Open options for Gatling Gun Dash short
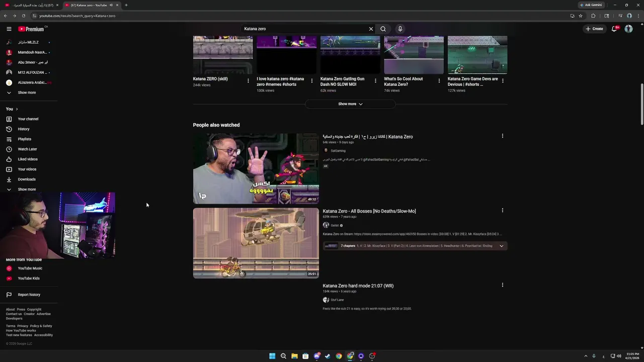The height and width of the screenshot is (362, 644). point(375,80)
